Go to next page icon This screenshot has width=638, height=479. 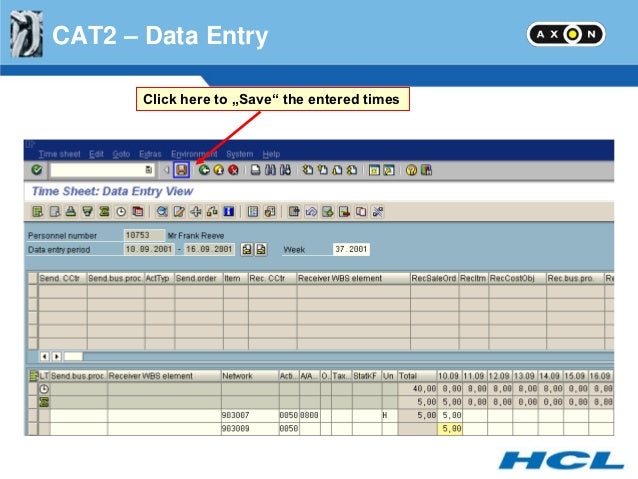(337, 170)
